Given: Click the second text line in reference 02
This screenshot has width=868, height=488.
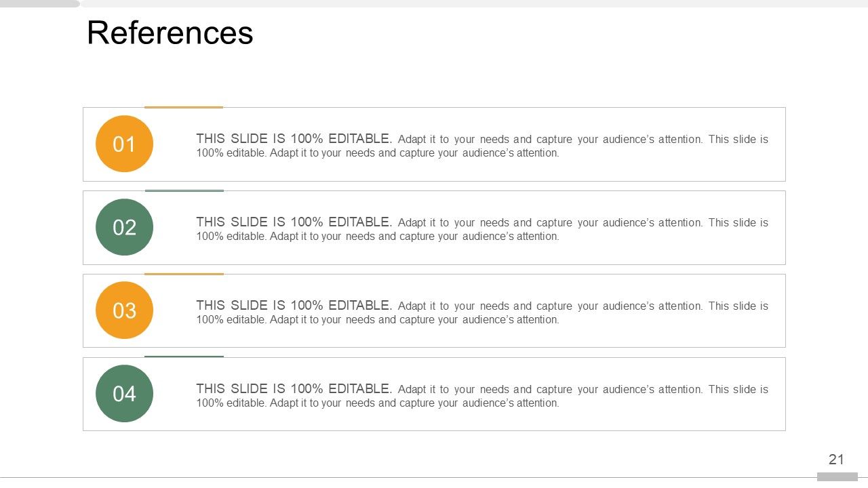Looking at the screenshot, I should coord(378,237).
